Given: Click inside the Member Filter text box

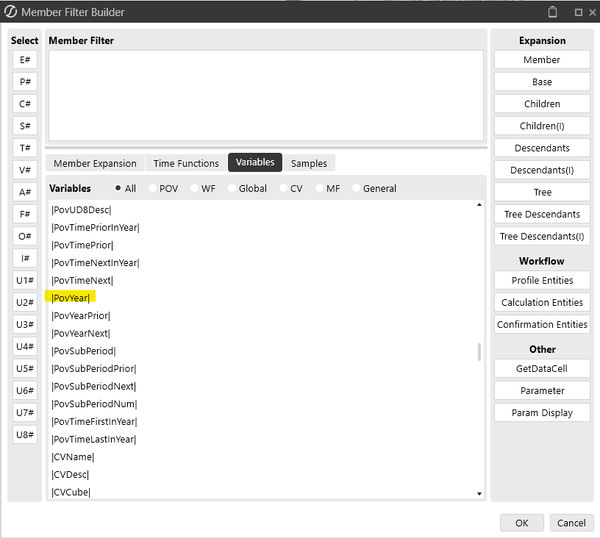Looking at the screenshot, I should coord(265,90).
